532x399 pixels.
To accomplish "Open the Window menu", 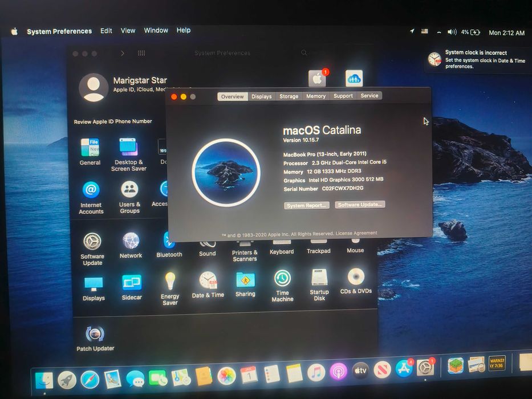I will 156,30.
